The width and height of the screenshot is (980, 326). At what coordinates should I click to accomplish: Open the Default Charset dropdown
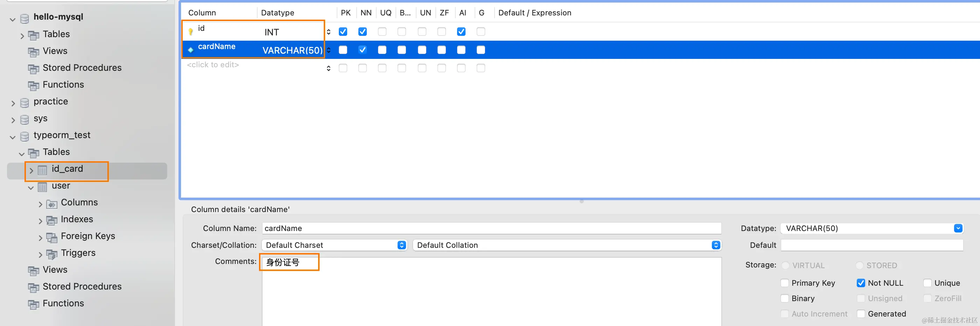(x=334, y=245)
